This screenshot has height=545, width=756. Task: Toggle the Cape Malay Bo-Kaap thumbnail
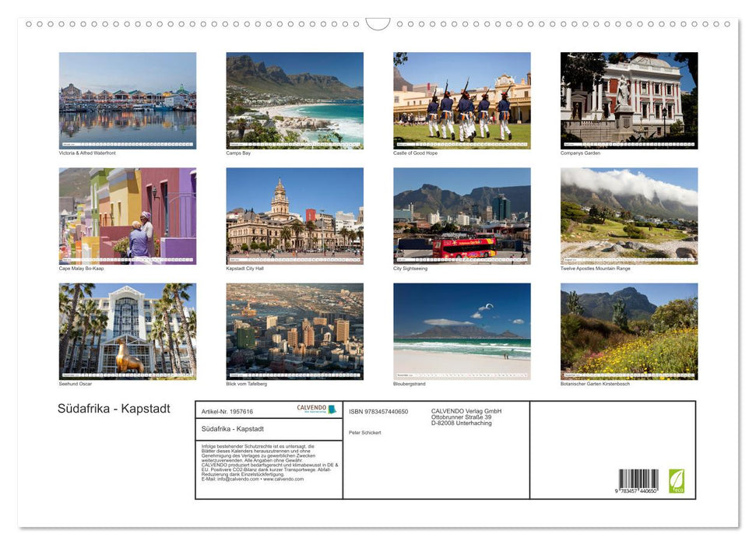[128, 214]
